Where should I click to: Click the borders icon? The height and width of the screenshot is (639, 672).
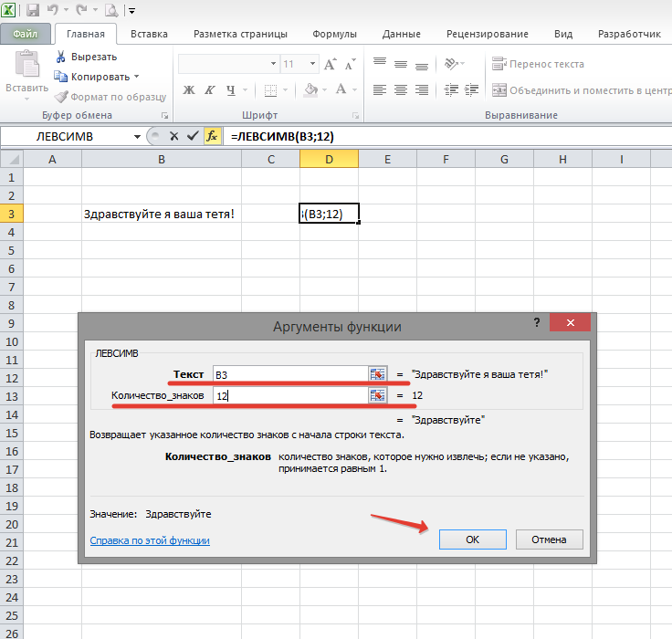tap(270, 90)
